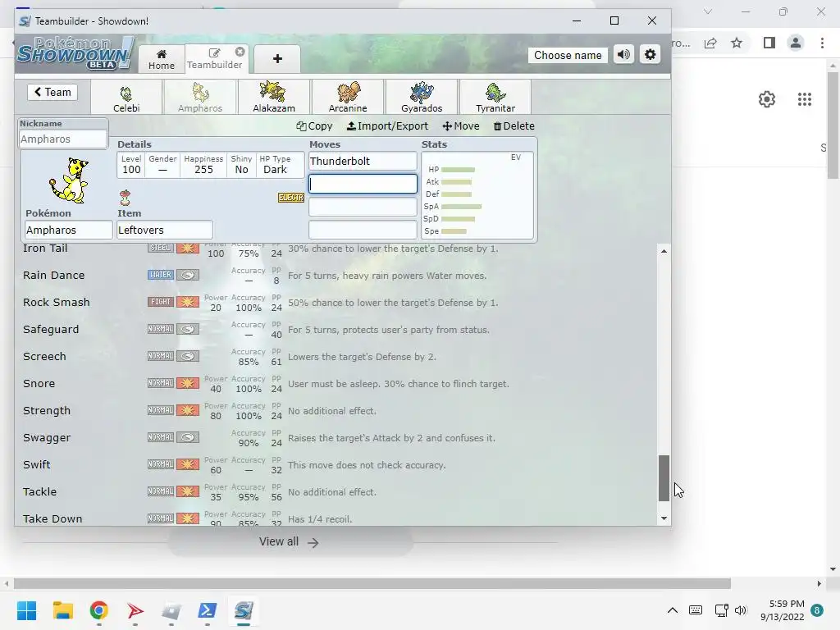
Task: Open the Happiness 255 details setting
Action: [x=203, y=165]
